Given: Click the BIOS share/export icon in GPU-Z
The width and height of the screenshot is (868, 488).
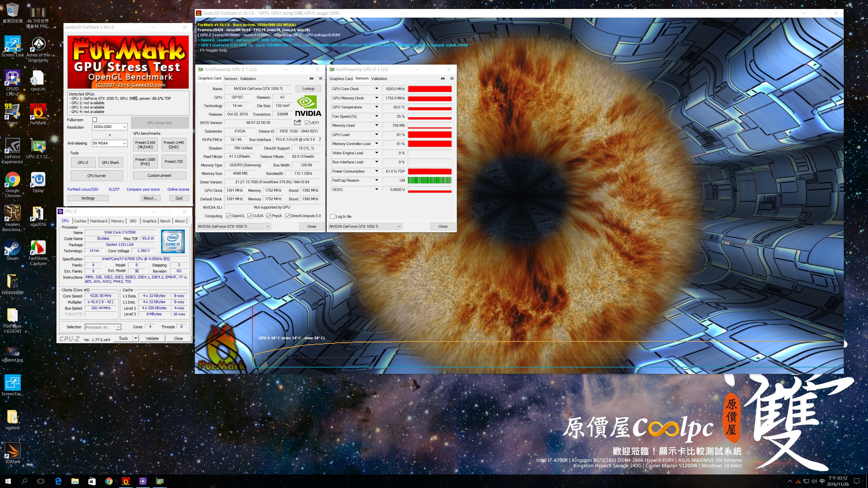Looking at the screenshot, I should pos(297,122).
